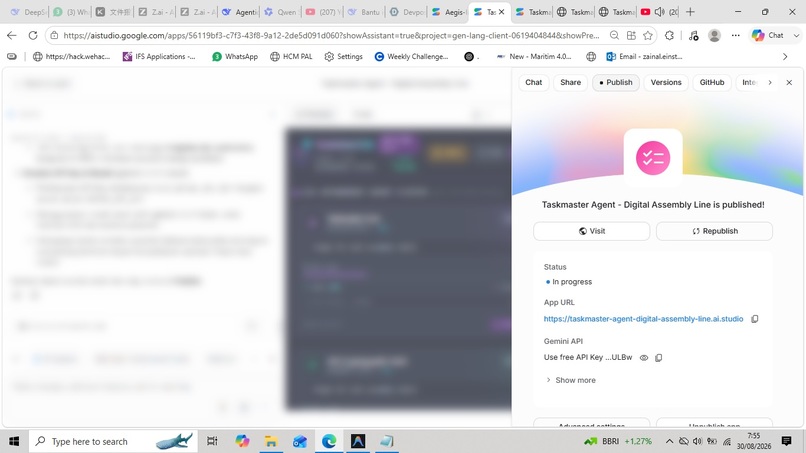Switch to the Versions tab
This screenshot has width=806, height=453.
click(666, 82)
